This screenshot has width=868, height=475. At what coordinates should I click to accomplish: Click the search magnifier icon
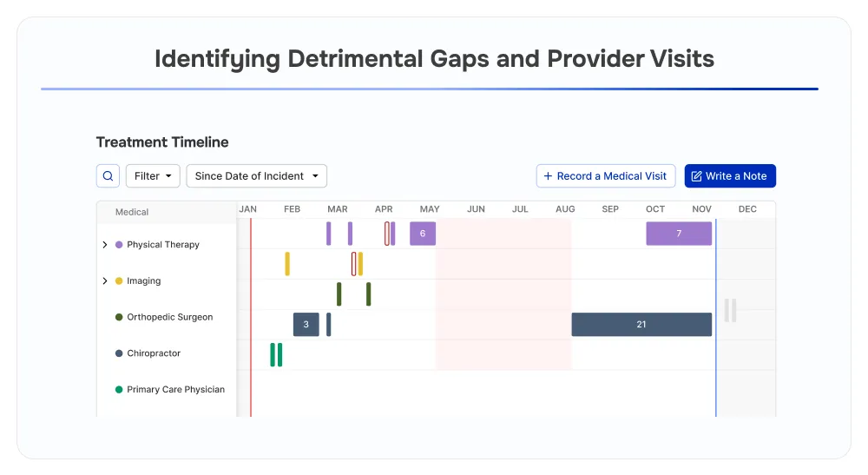[108, 176]
